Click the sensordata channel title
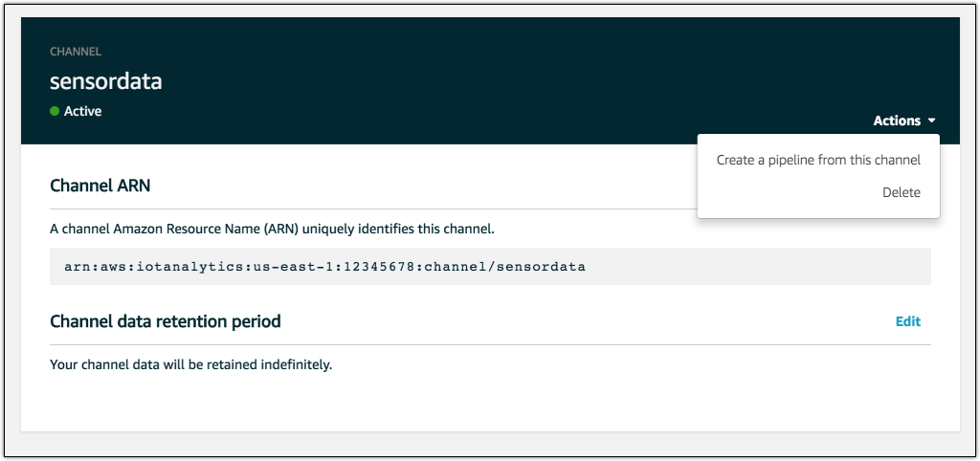Image resolution: width=980 pixels, height=461 pixels. [x=105, y=81]
